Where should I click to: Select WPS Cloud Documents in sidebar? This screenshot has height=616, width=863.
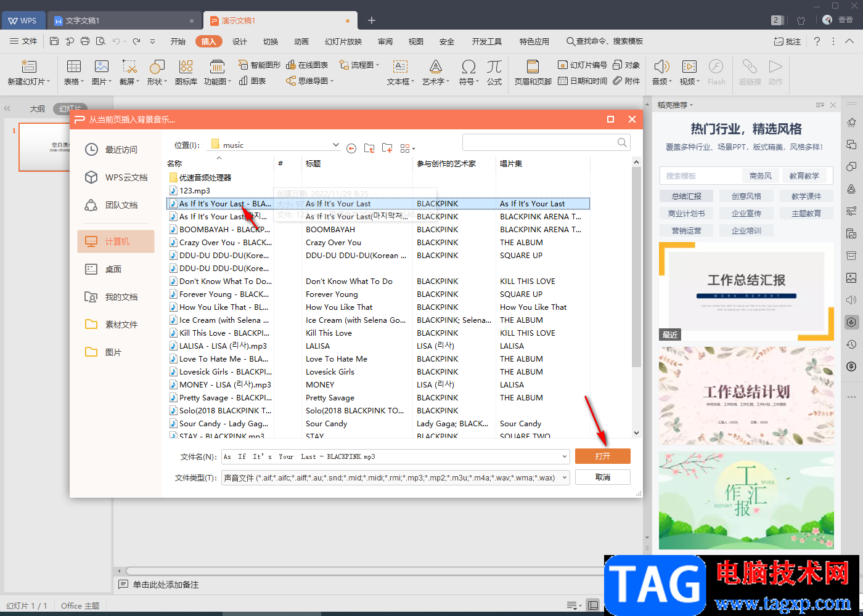[116, 177]
